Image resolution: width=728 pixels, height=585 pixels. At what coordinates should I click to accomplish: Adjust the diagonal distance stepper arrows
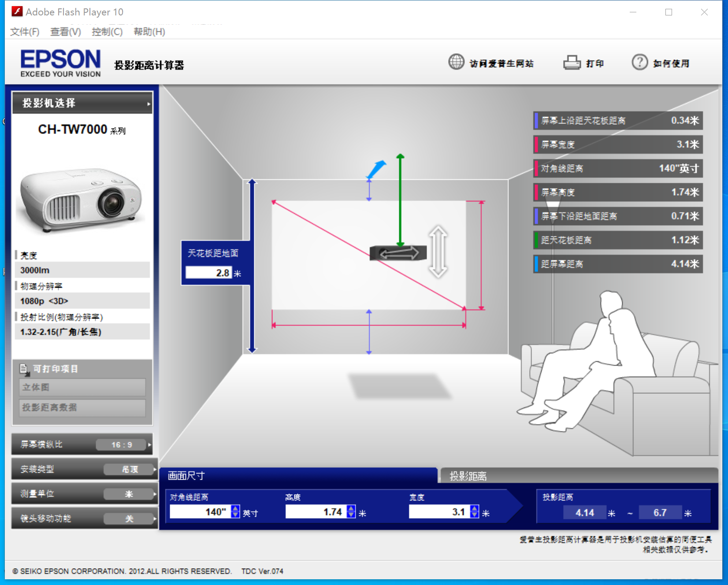235,511
